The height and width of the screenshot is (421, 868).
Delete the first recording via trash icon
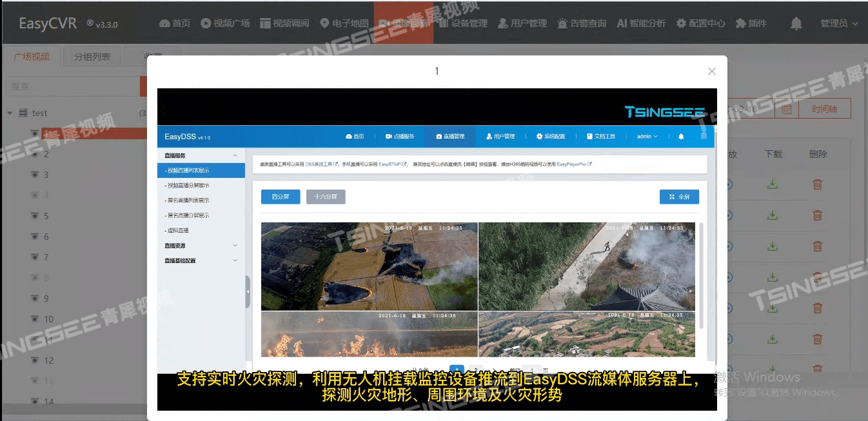(818, 184)
